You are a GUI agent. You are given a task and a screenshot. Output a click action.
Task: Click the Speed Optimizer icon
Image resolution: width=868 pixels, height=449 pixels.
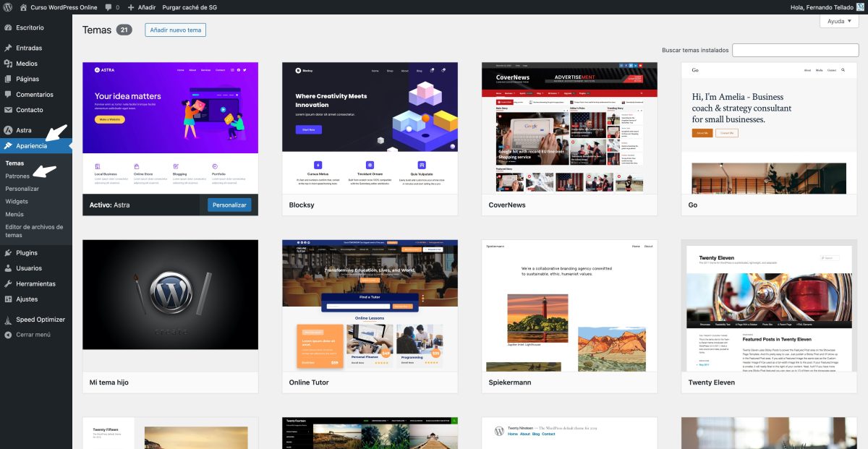coord(8,320)
